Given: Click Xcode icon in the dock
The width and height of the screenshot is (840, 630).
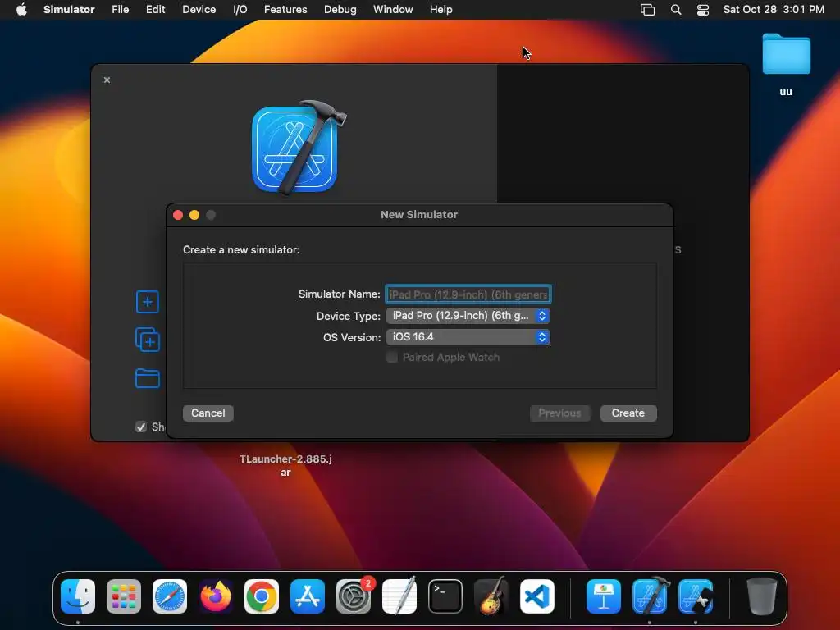Looking at the screenshot, I should pos(650,596).
